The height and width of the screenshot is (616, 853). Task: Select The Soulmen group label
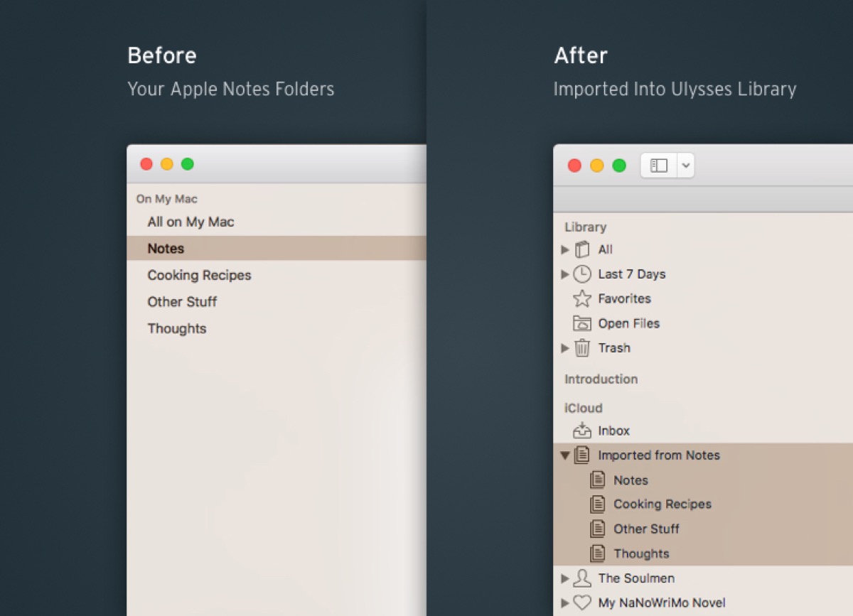click(636, 578)
